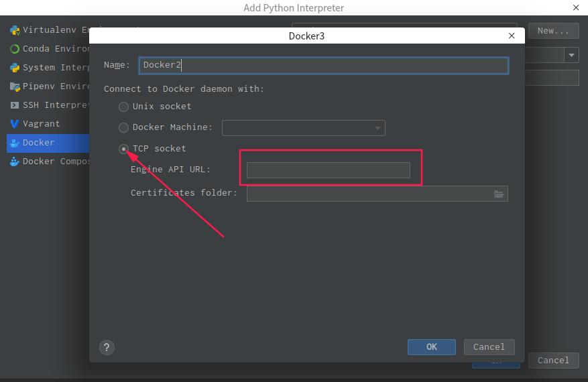The width and height of the screenshot is (588, 382).
Task: Select Docker in the interpreter list
Action: (39, 143)
